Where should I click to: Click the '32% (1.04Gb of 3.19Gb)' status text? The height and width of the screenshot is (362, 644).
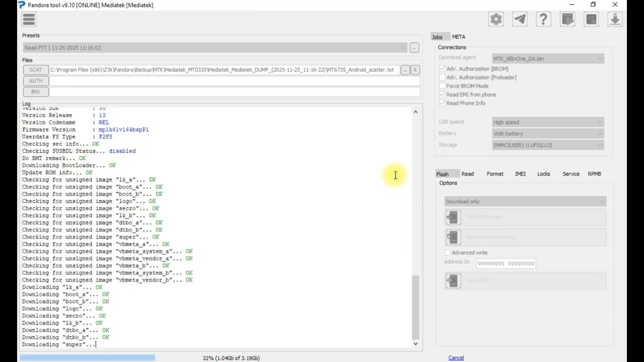point(231,358)
